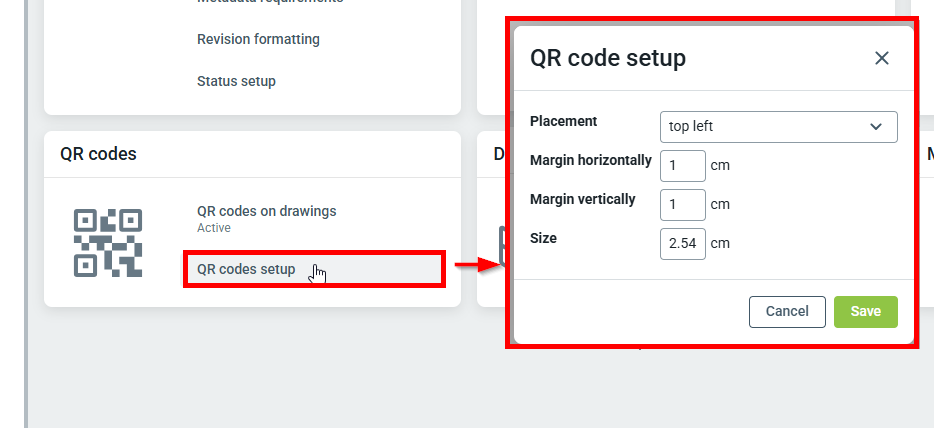This screenshot has height=428, width=934.
Task: Close the QR code setup dialog
Action: point(881,58)
